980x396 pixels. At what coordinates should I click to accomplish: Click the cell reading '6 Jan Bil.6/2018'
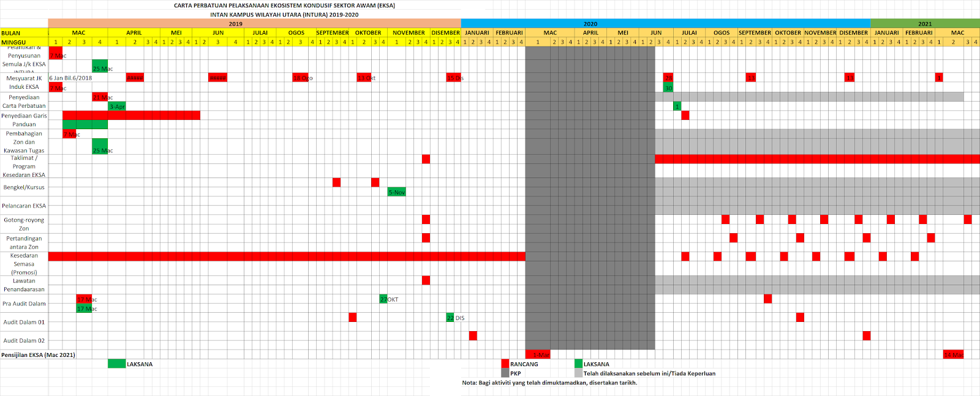70,78
